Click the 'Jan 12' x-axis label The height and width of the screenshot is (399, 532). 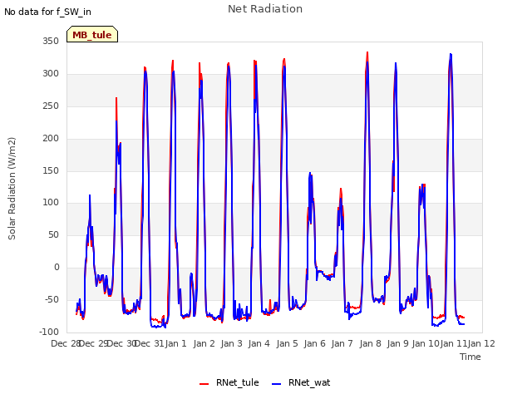(x=481, y=343)
